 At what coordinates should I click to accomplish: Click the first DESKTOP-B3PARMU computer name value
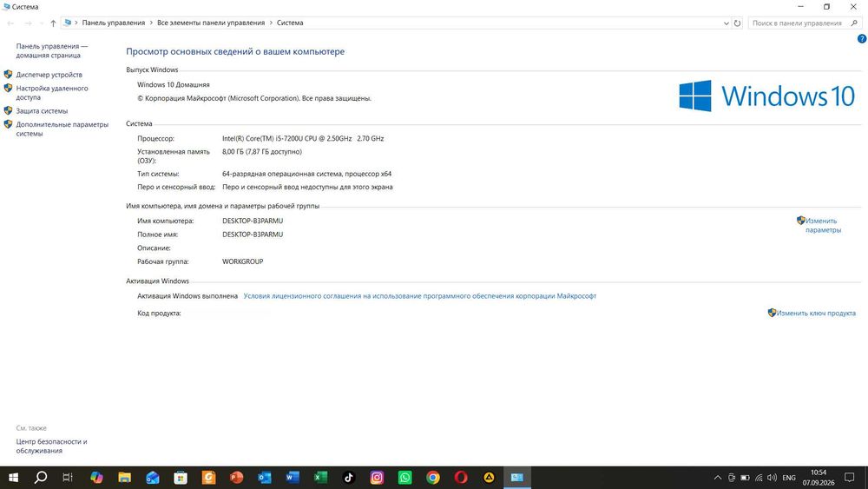[253, 221]
